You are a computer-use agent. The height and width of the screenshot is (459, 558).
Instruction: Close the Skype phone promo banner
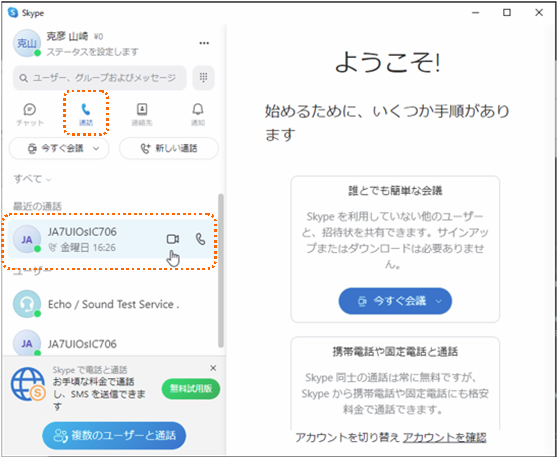[x=213, y=368]
